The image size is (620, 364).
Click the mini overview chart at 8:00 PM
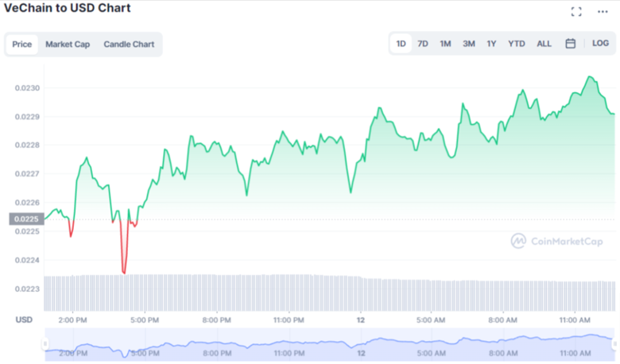216,345
